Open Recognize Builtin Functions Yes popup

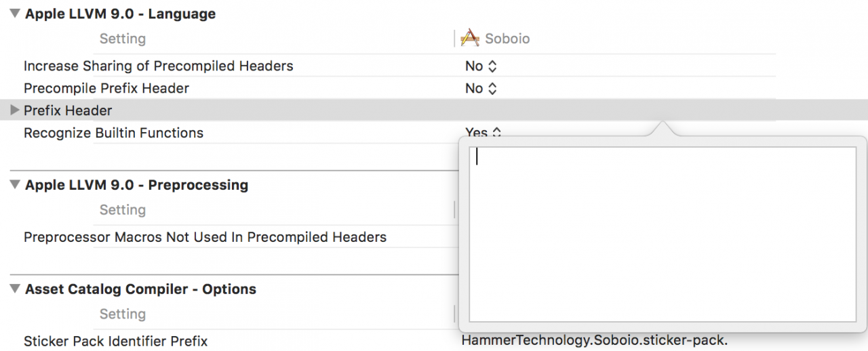coord(483,132)
